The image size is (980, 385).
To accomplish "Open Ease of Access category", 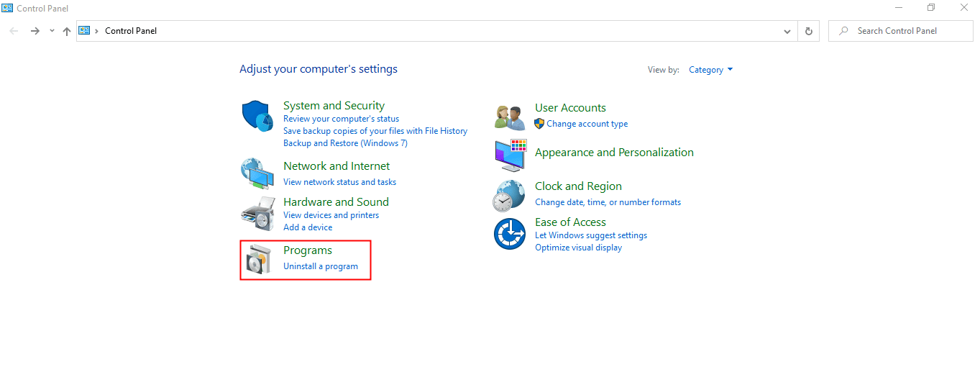I will [570, 222].
